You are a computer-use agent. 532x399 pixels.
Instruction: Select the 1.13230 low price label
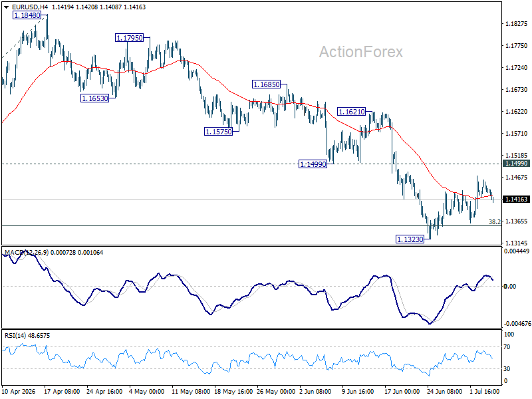[410, 239]
